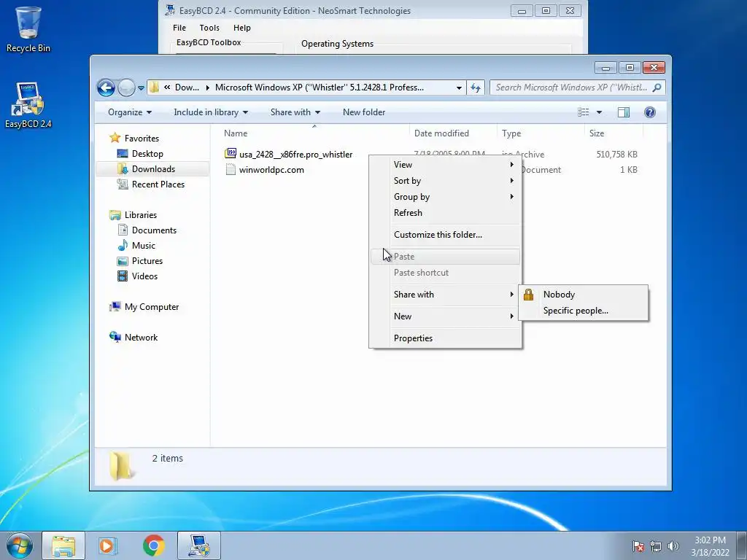Click the address bar folder icon

154,87
